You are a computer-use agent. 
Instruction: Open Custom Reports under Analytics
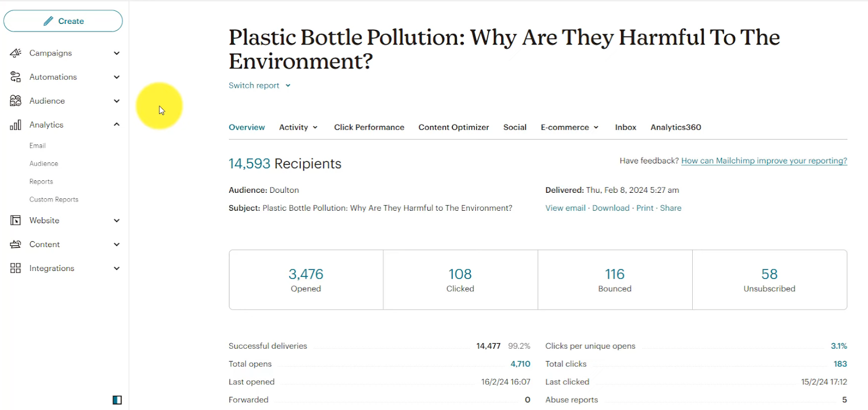pos(54,200)
